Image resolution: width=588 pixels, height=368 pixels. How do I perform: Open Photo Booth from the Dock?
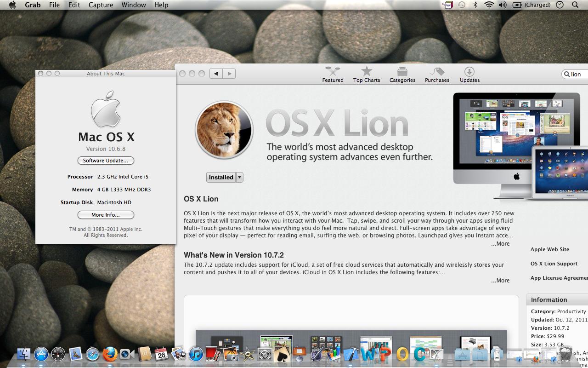tap(213, 354)
